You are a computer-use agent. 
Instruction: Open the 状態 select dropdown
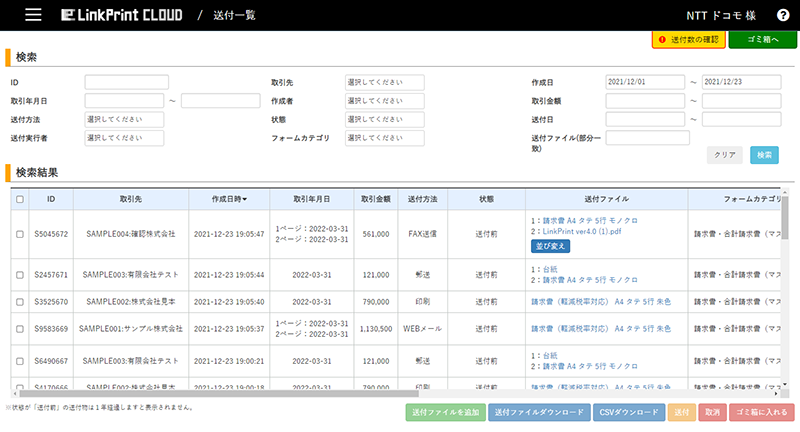coord(385,119)
